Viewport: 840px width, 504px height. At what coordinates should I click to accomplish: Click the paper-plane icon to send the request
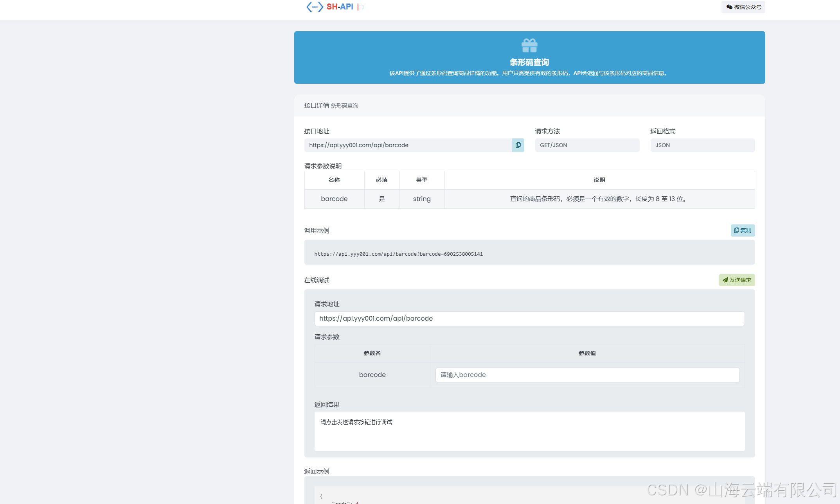pyautogui.click(x=725, y=280)
